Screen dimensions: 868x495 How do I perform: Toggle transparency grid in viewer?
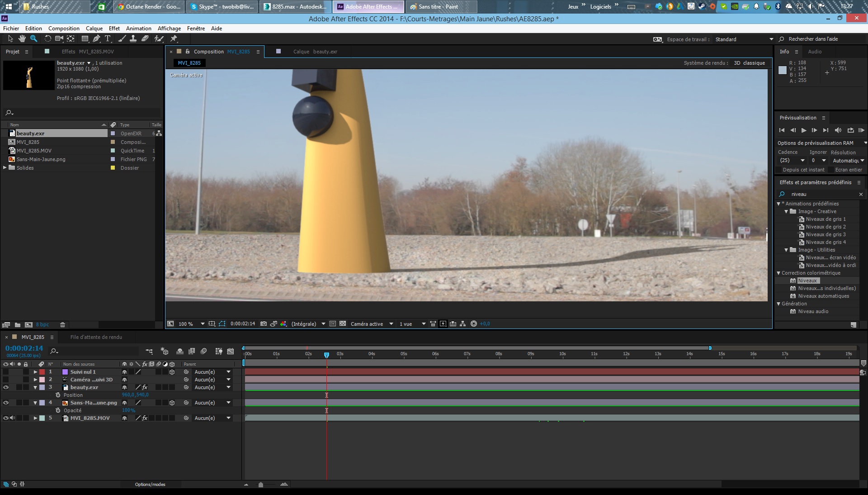click(x=343, y=324)
